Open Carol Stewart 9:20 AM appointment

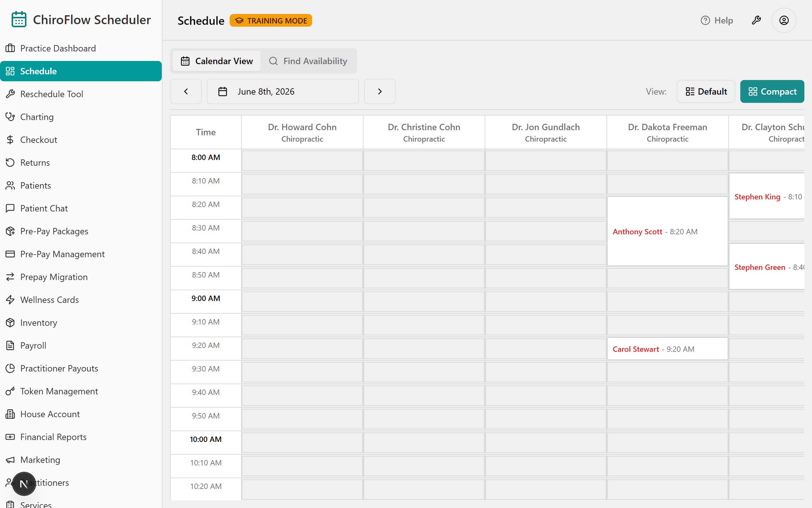pos(667,349)
